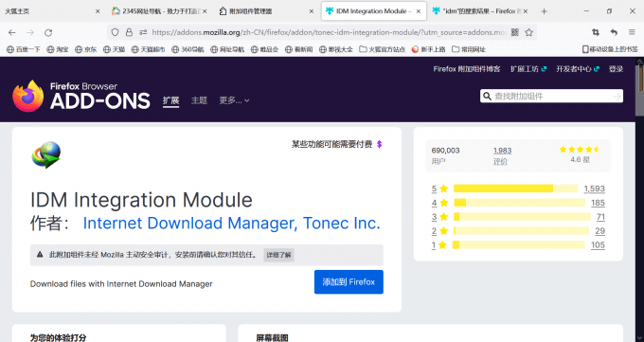Open the 105 one-star reviews count
Screen dimensions: 644x342
point(598,245)
